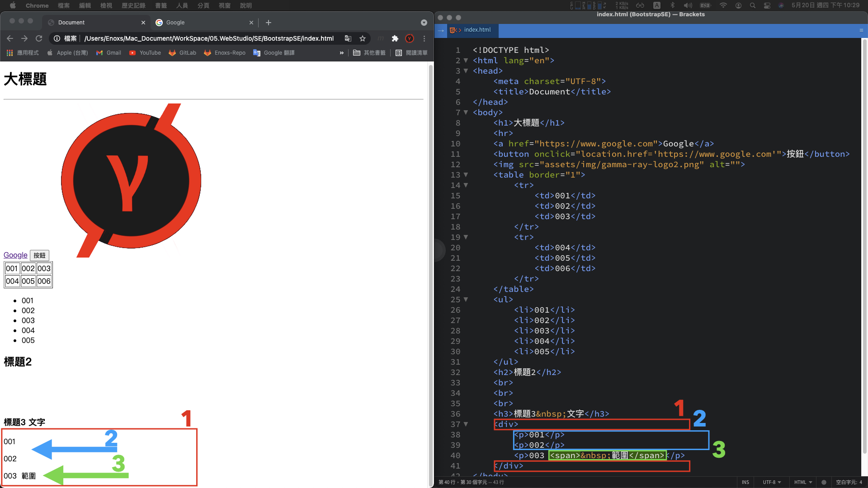Click the site info icon in address bar
This screenshot has width=868, height=488.
pos(57,38)
